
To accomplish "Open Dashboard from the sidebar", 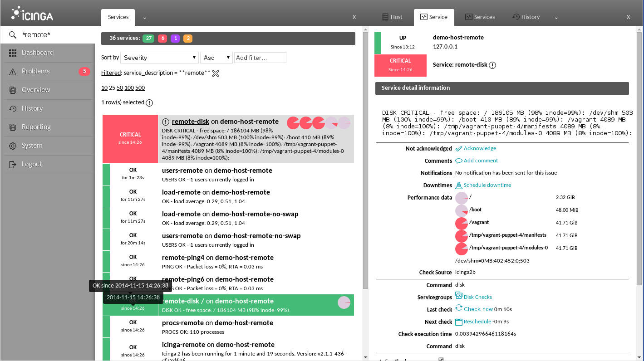I will [37, 53].
